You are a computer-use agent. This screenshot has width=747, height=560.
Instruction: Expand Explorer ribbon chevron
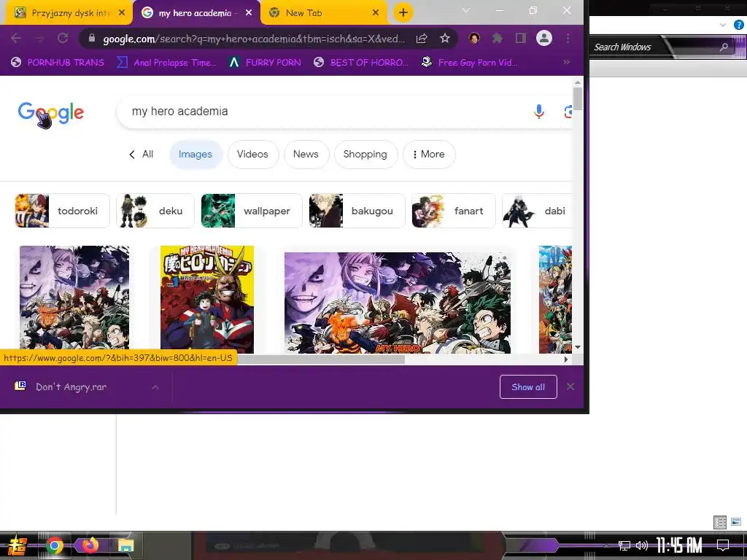coord(723,25)
